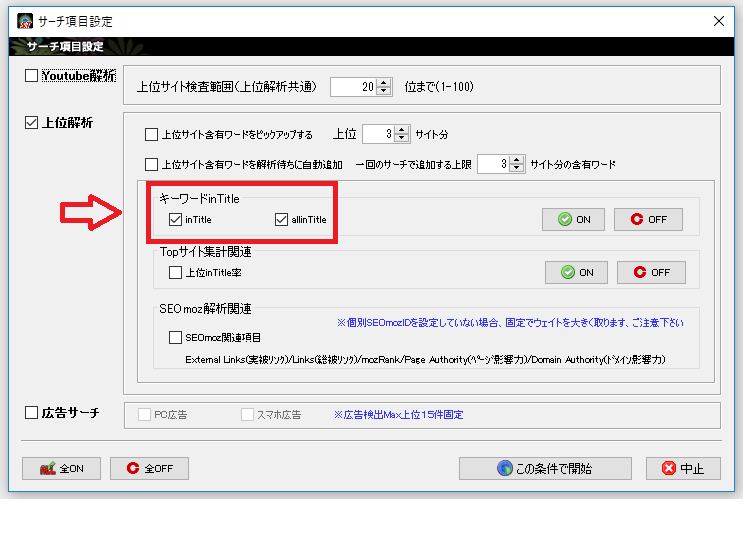The width and height of the screenshot is (745, 537).
Task: Decrease 一回のサーチで追加する上限 with down arrow
Action: coord(517,169)
